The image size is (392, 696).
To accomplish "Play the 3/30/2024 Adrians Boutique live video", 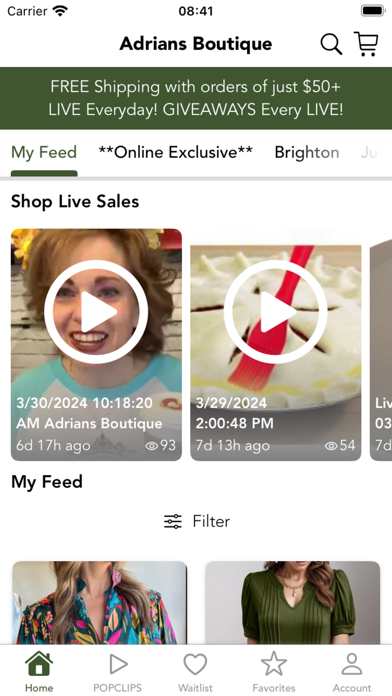I will pos(96,344).
